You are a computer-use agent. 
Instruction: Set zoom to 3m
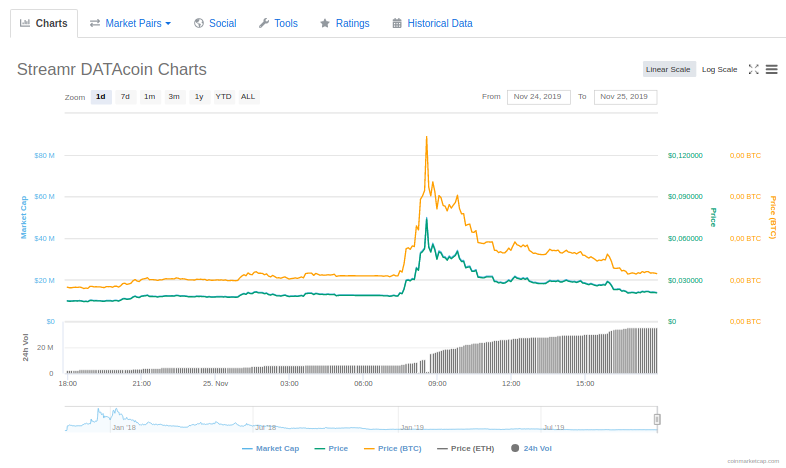tap(174, 97)
